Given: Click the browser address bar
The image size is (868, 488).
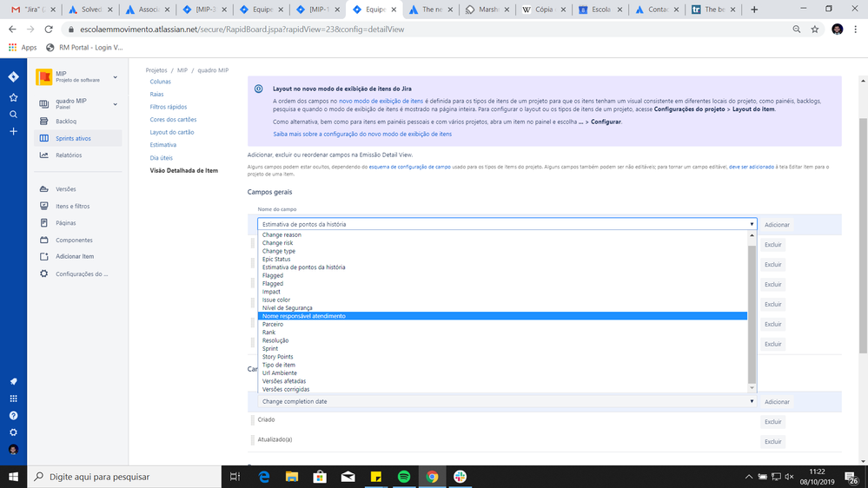Looking at the screenshot, I should [x=427, y=30].
